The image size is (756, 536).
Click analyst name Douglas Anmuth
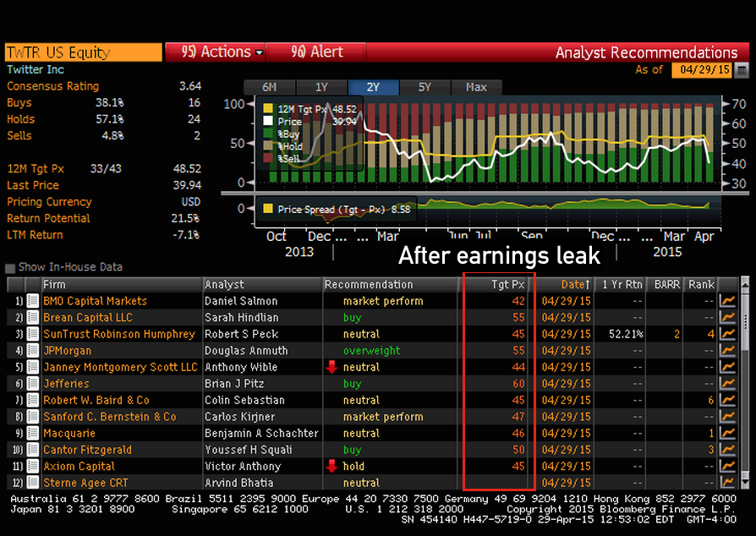pyautogui.click(x=246, y=351)
